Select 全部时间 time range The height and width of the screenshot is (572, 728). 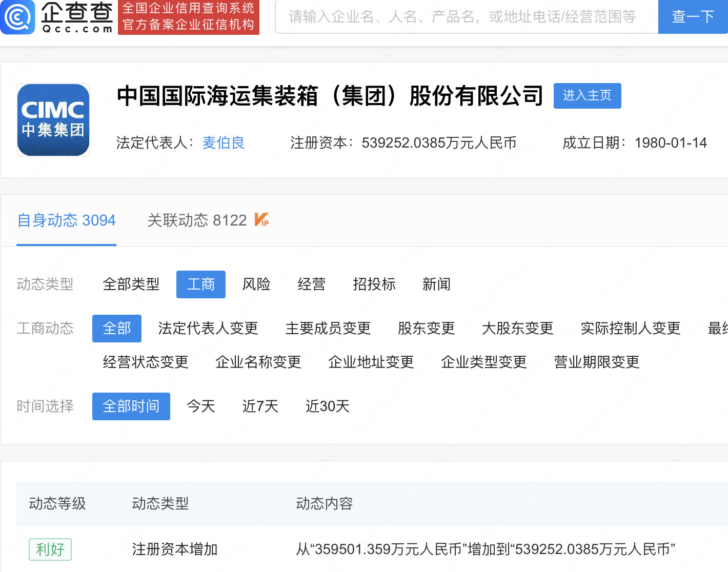pos(131,406)
